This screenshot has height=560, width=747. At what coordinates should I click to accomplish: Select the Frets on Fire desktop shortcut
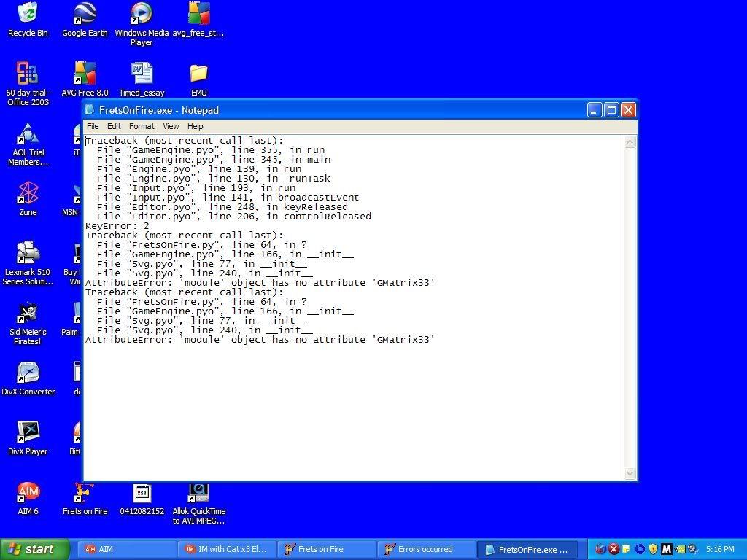point(85,497)
